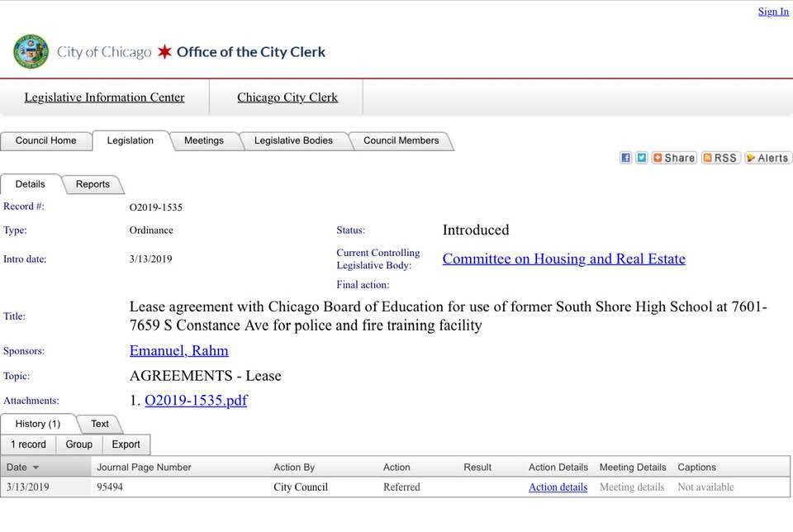793x532 pixels.
Task: Click the Captions column header
Action: [x=697, y=468]
